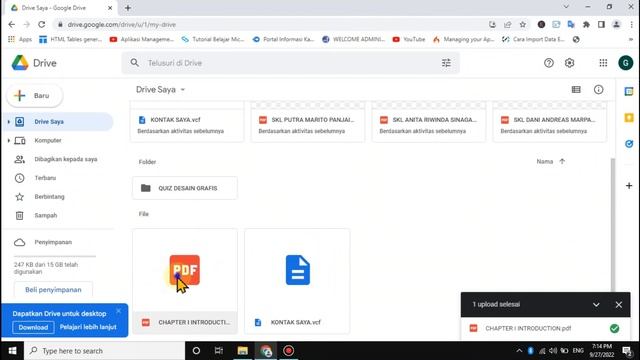
Task: Show details info panel icon
Action: [598, 89]
